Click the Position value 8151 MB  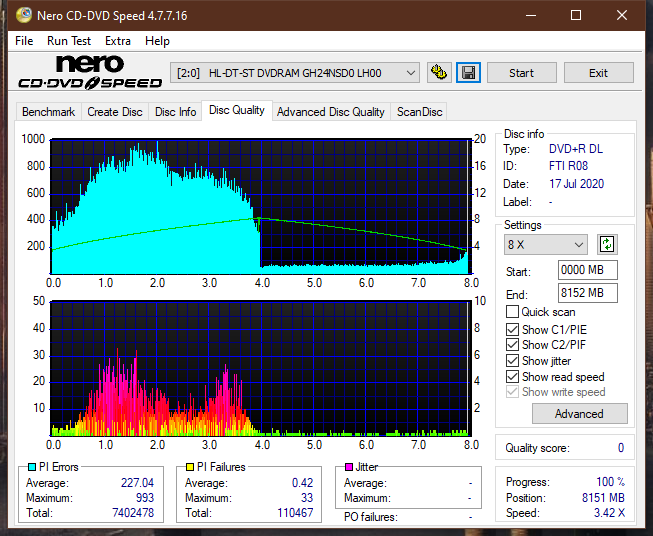(603, 498)
